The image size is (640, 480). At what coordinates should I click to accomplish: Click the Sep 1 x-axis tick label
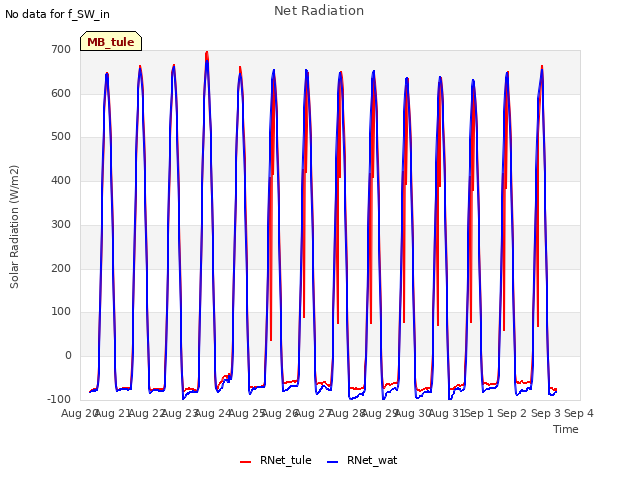click(x=479, y=413)
